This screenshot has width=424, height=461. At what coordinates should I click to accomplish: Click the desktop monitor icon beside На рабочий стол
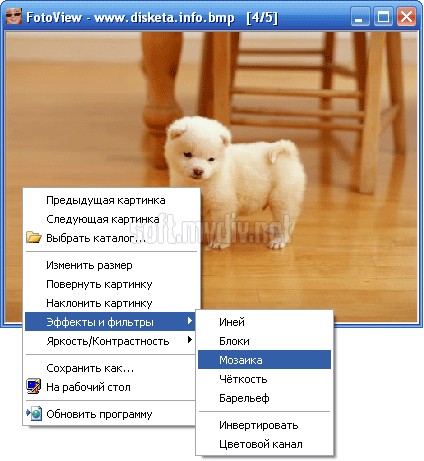34,386
